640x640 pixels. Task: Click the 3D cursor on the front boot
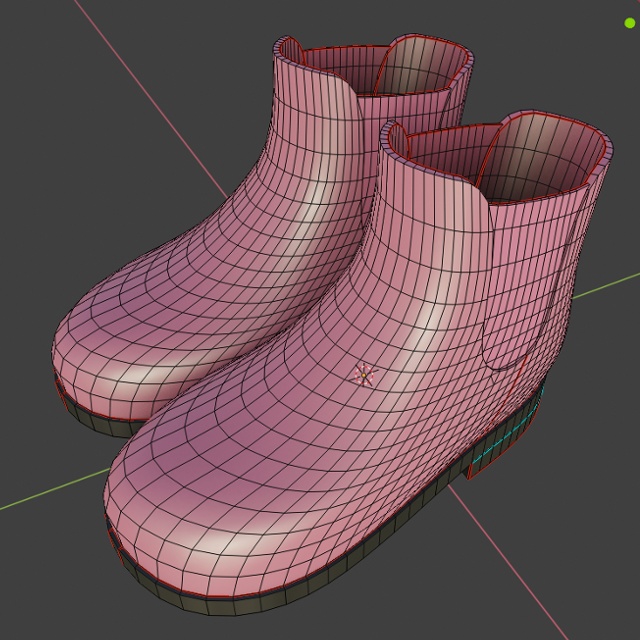point(364,374)
